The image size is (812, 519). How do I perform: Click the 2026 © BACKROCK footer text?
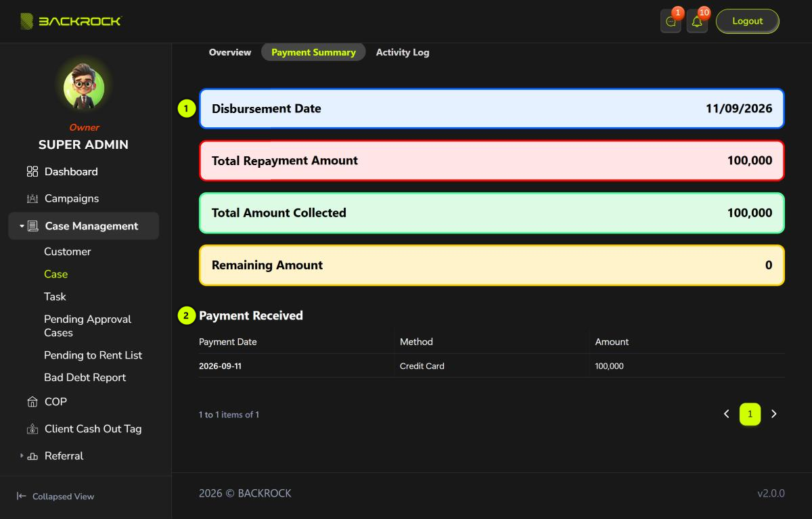click(x=245, y=493)
